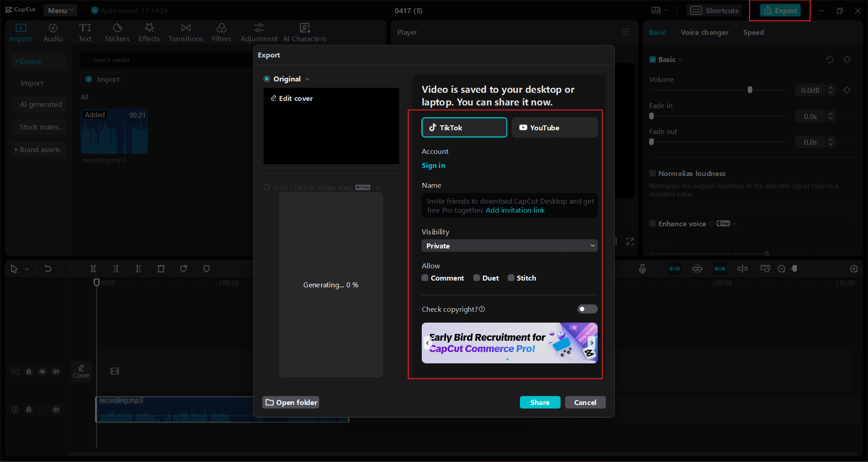
Task: Open the Menu dropdown
Action: pyautogui.click(x=61, y=10)
